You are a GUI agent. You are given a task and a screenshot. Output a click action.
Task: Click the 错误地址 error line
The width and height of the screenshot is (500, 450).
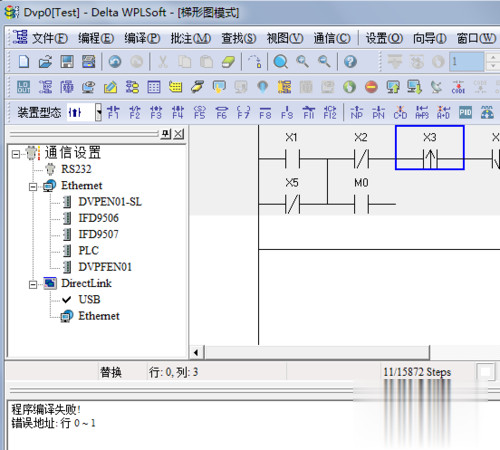[x=53, y=423]
